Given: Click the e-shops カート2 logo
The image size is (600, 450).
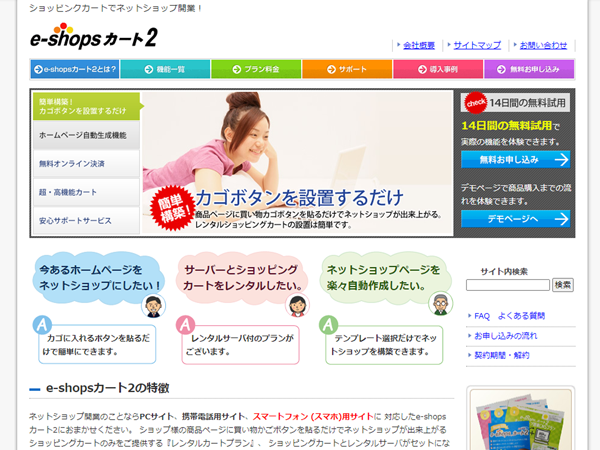Looking at the screenshot, I should point(94,36).
